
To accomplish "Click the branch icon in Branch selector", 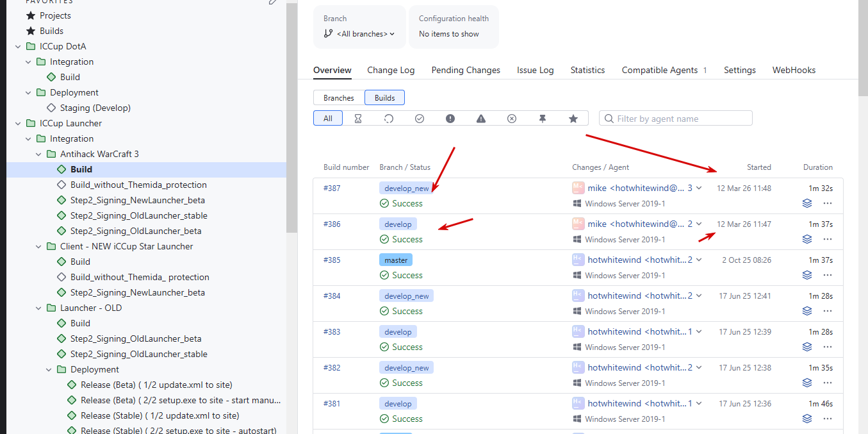I will tap(329, 34).
